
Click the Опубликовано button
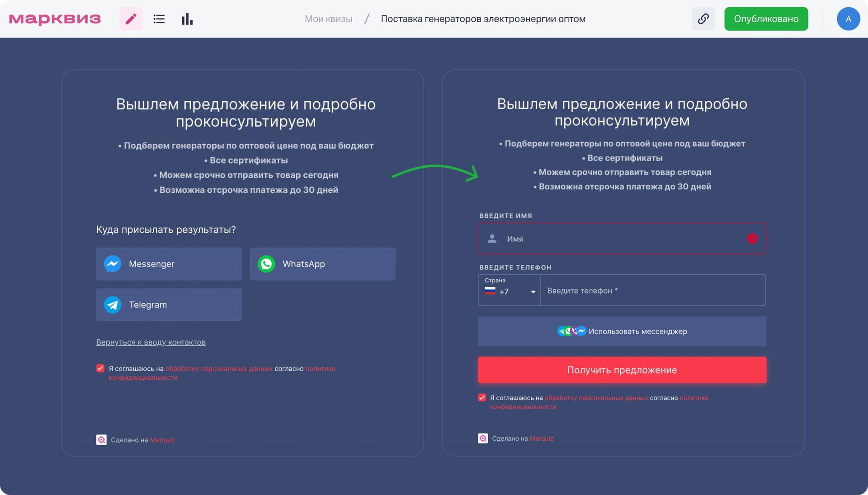[766, 19]
